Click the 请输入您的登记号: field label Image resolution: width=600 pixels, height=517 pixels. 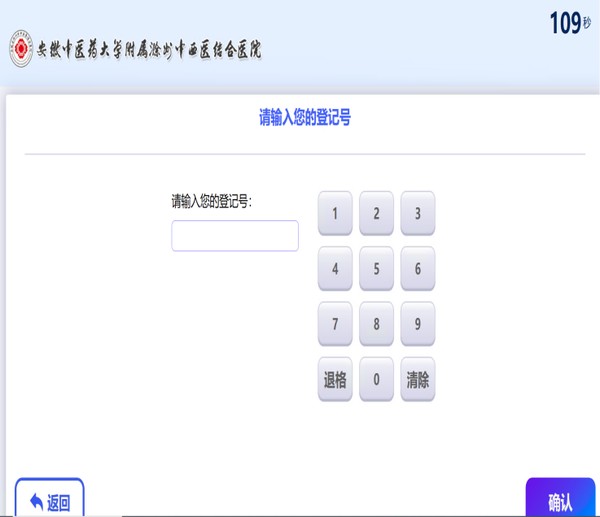coord(212,201)
